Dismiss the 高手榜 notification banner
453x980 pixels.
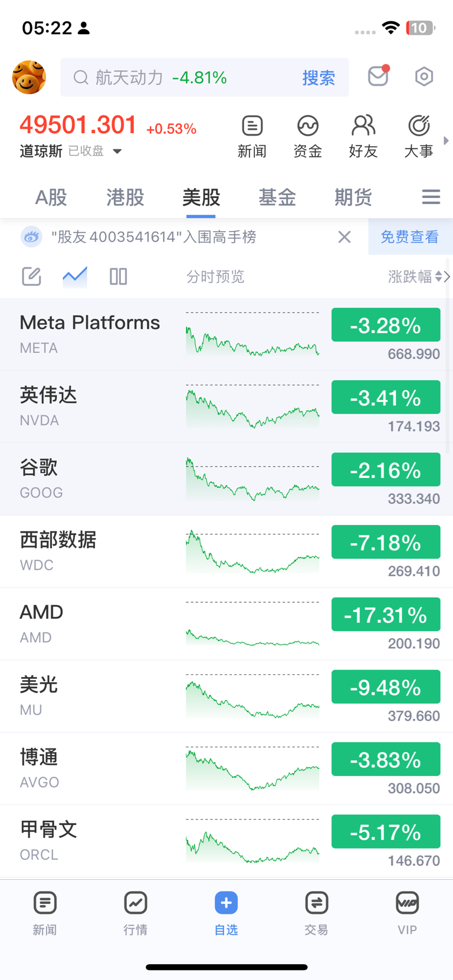point(344,237)
